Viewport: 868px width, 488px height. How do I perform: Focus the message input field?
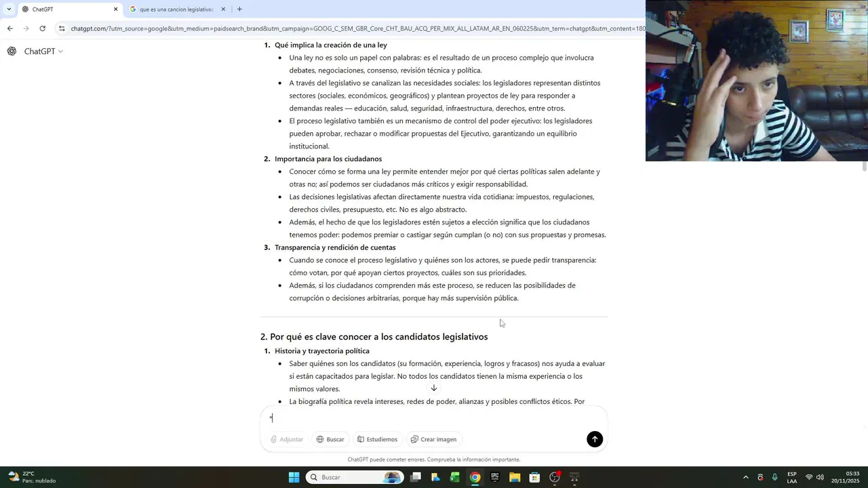(434, 418)
